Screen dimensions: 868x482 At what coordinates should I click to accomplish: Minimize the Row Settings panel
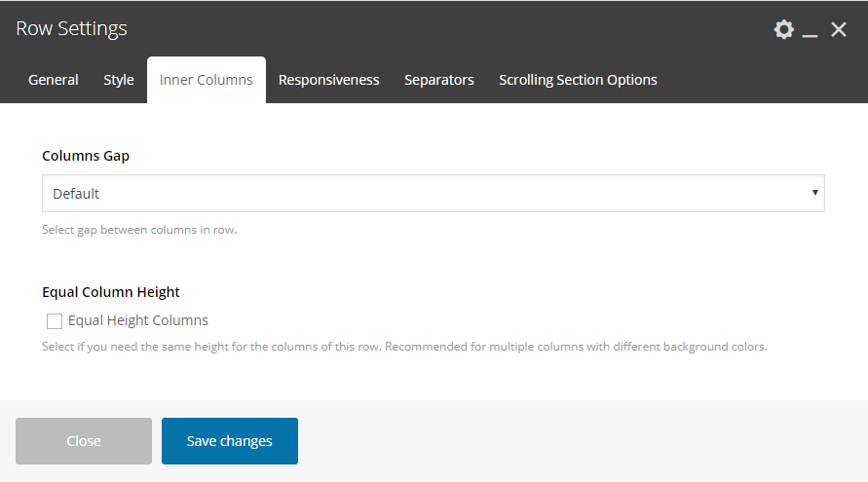810,30
